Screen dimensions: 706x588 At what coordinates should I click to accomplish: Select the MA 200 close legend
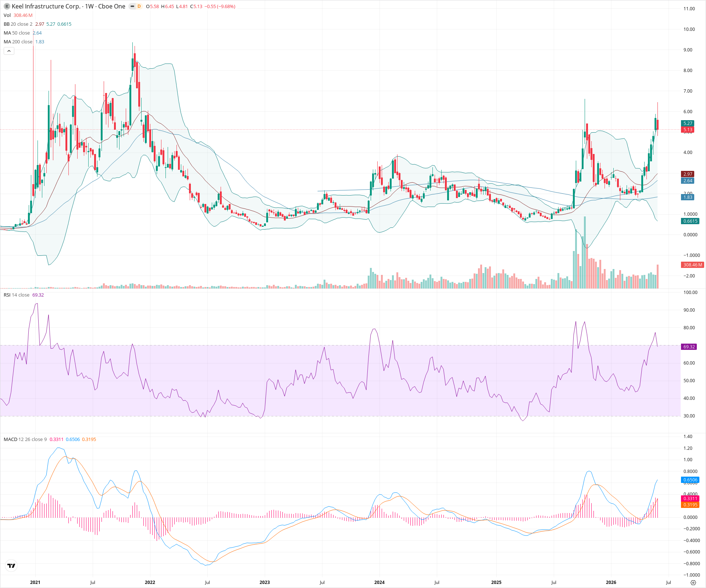pos(18,42)
